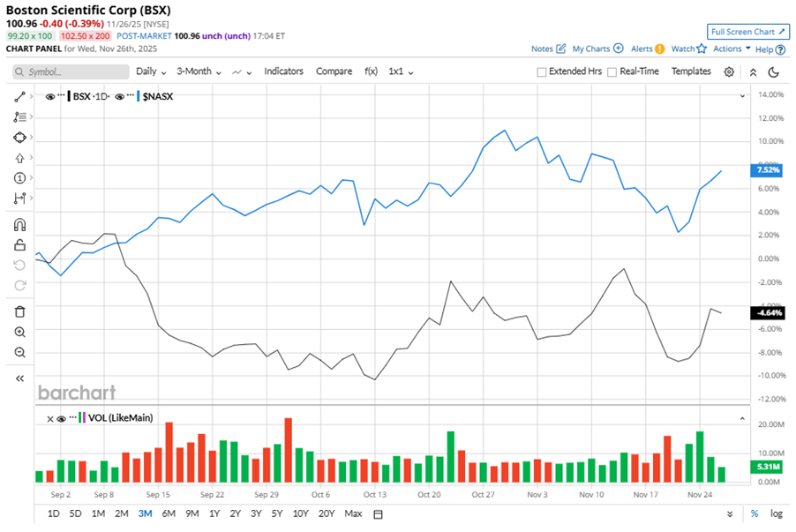The height and width of the screenshot is (532, 796).
Task: Collapse the header with double-up arrows
Action: coord(753,72)
